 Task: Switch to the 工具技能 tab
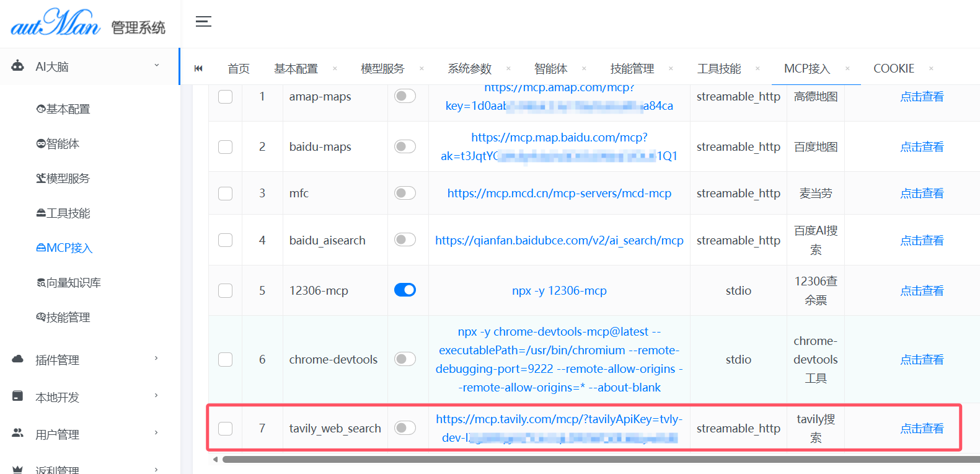[718, 68]
